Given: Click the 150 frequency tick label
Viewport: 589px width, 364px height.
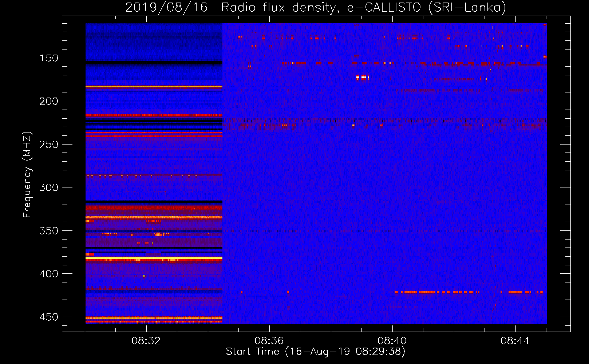Looking at the screenshot, I should [49, 58].
